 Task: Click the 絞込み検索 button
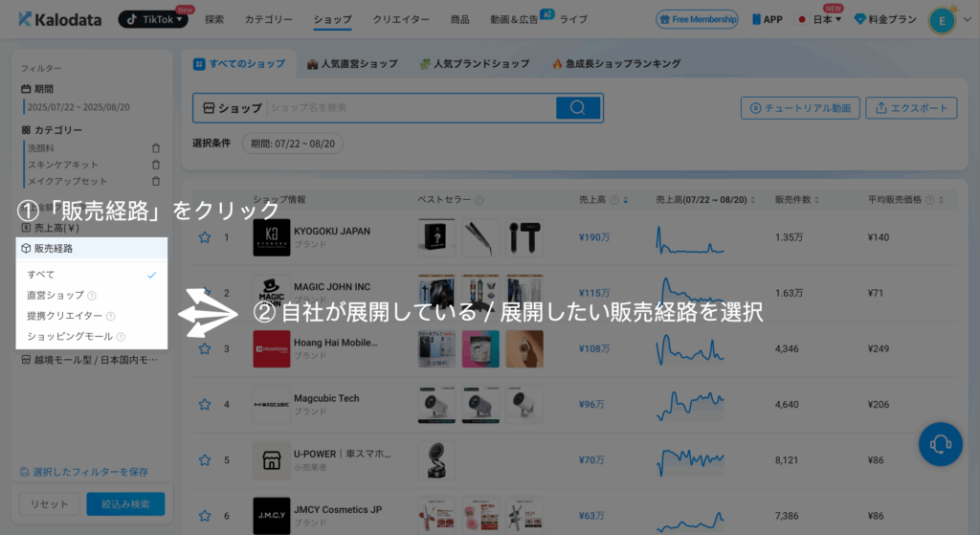(x=125, y=503)
